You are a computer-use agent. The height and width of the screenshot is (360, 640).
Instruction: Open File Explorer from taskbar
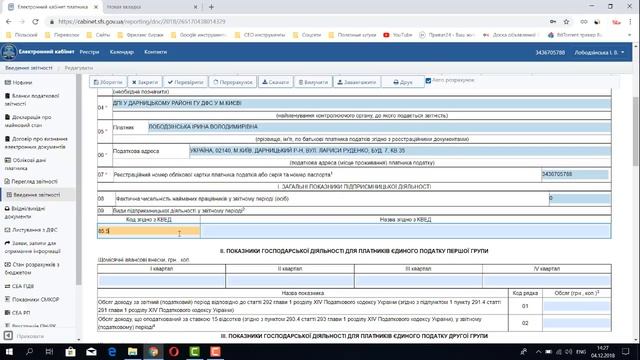[x=132, y=351]
